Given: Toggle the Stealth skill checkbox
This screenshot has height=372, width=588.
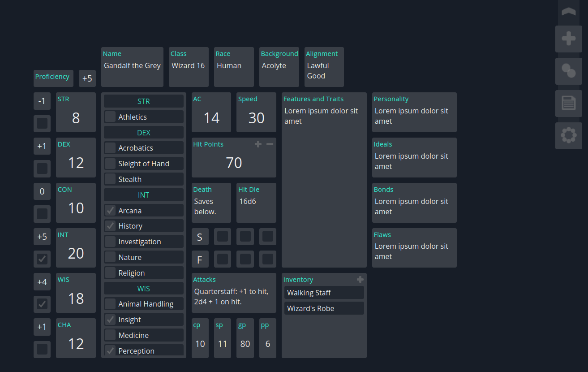Looking at the screenshot, I should (110, 179).
